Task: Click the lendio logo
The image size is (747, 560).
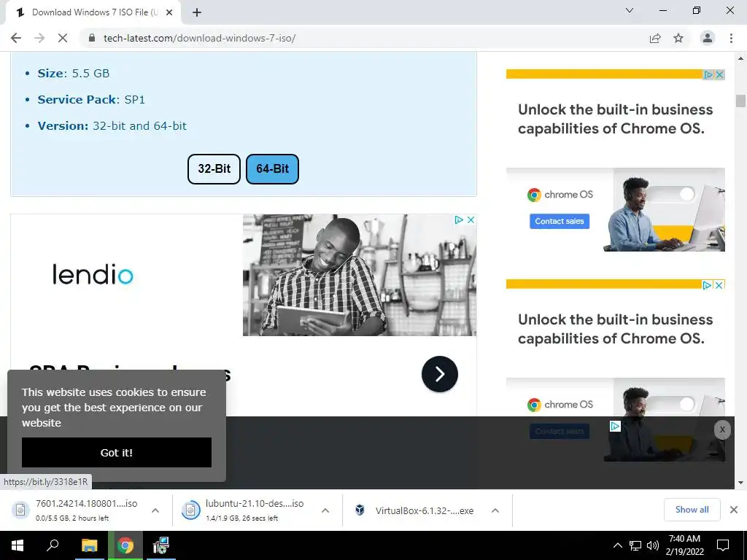Action: 93,274
